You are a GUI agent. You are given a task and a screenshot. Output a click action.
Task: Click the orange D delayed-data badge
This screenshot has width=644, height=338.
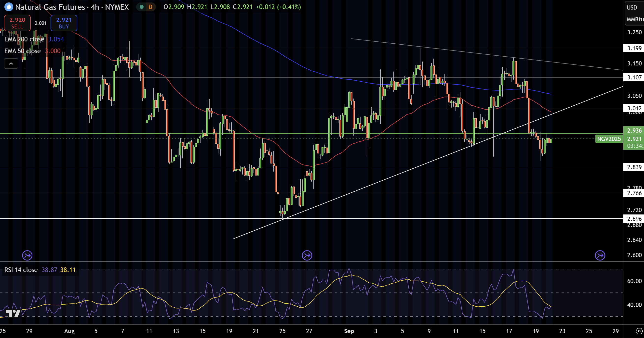point(150,7)
